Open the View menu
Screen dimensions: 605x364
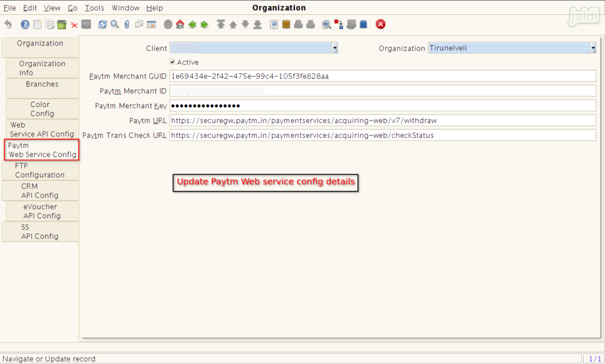point(52,8)
